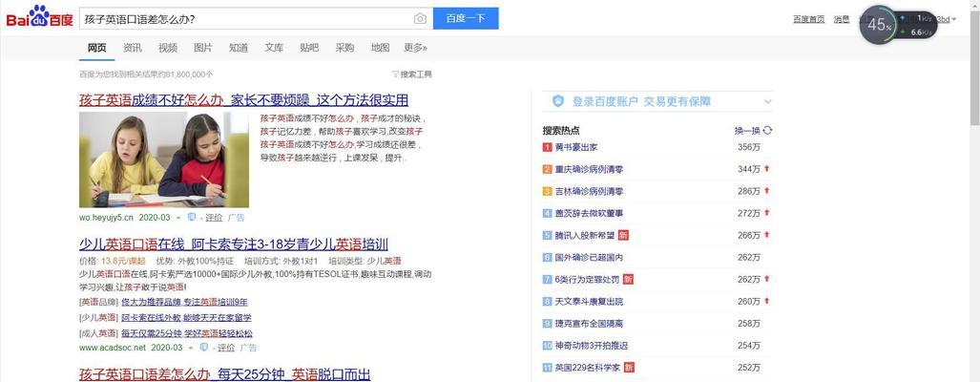Open result 孩子英语成绩不好怎么办 title link
Screen dimensions: 980x382
point(243,100)
